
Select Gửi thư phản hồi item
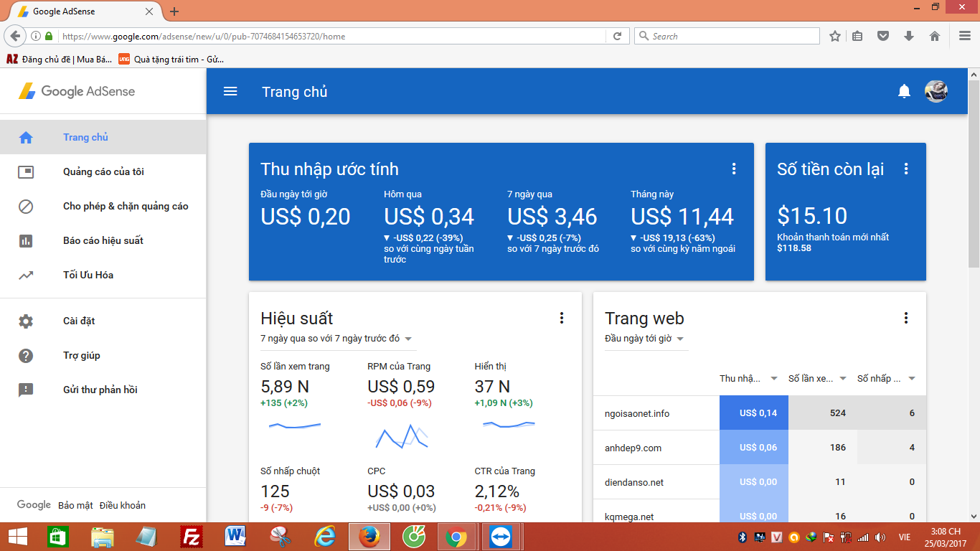click(103, 390)
